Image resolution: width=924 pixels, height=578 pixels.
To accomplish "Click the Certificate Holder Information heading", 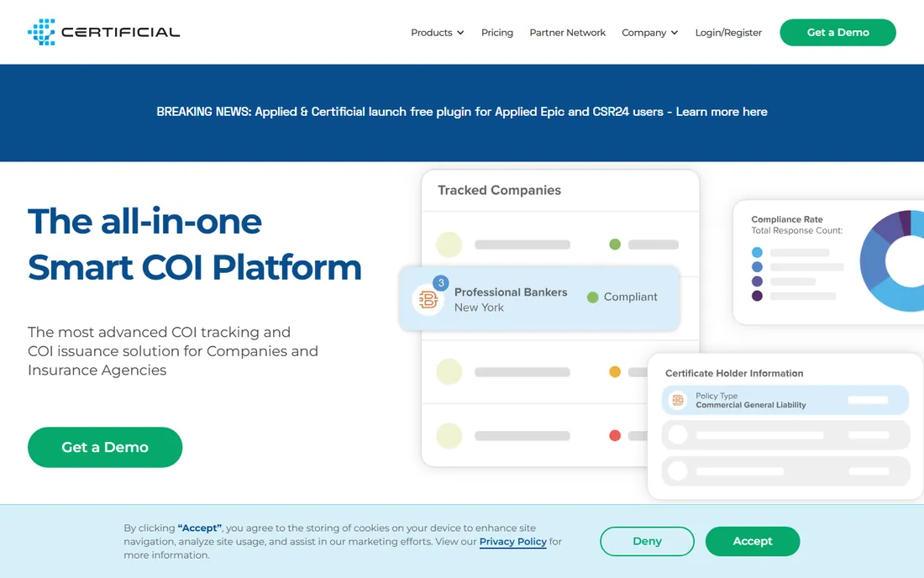I will click(734, 373).
